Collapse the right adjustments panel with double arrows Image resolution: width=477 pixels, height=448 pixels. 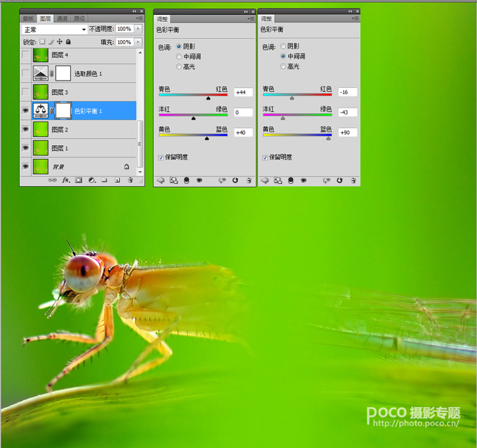pos(350,12)
